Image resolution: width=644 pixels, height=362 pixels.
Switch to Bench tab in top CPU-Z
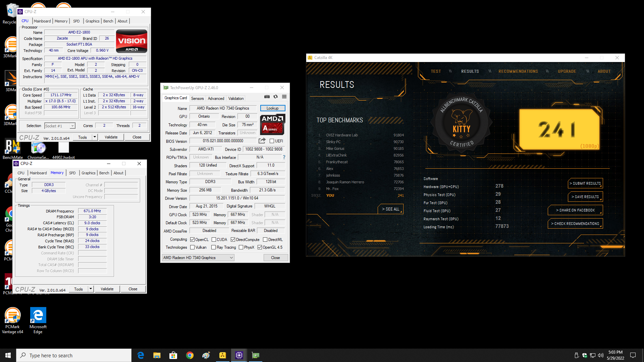pos(108,21)
